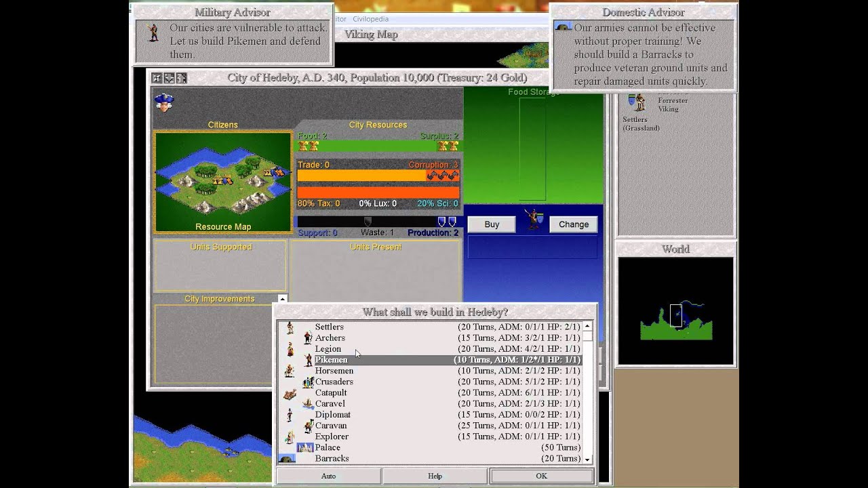Click the Explorer unit icon in build list

(x=290, y=436)
